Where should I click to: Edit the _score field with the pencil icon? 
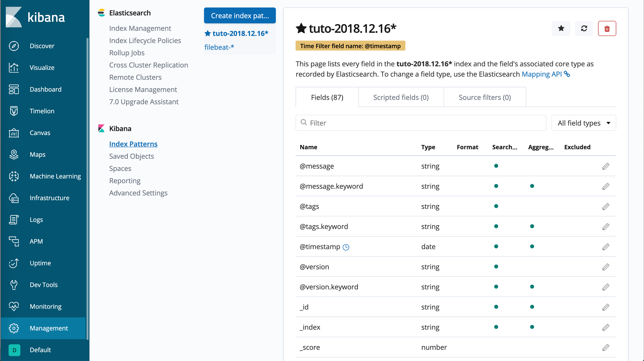(x=606, y=347)
